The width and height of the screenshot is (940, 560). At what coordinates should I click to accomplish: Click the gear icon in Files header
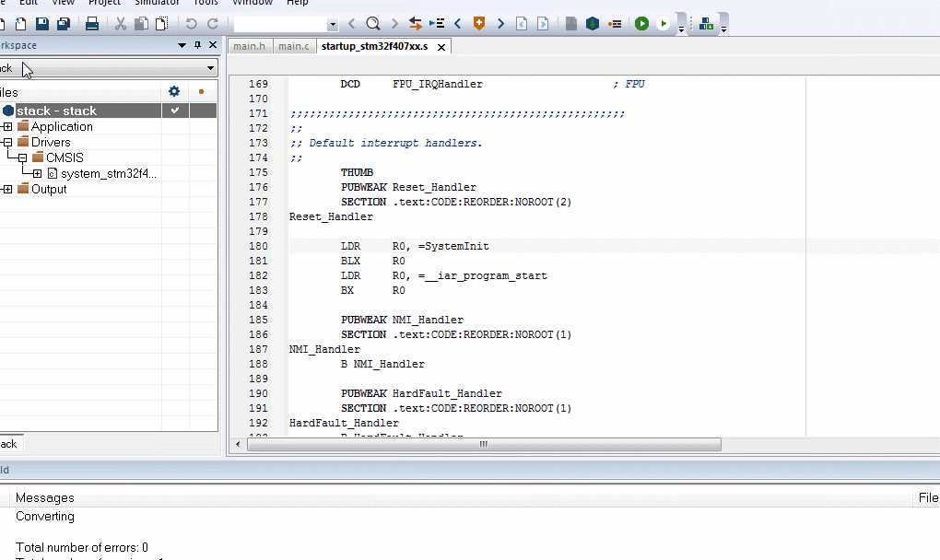pyautogui.click(x=174, y=91)
